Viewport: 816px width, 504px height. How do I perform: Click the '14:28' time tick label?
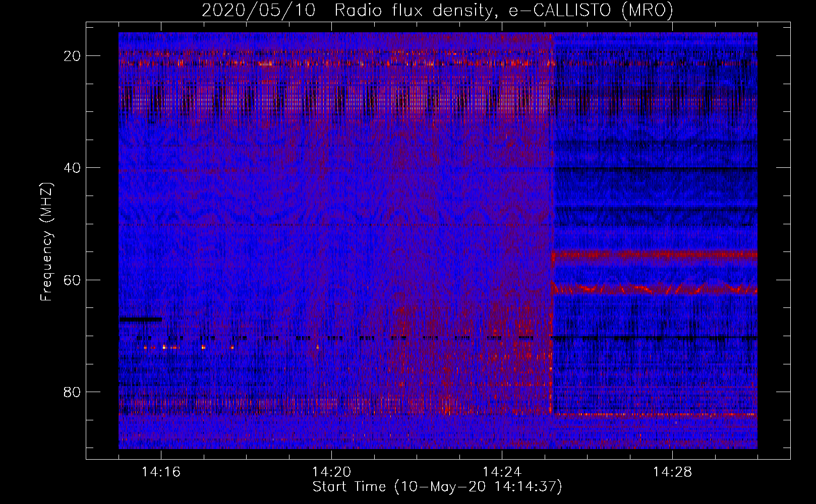pos(672,472)
